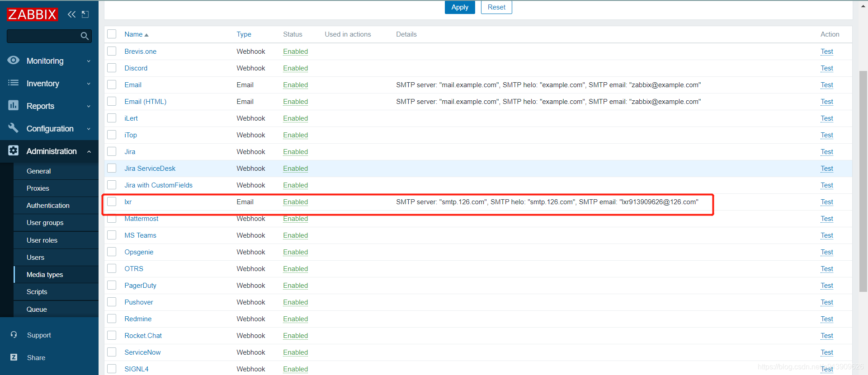Collapse the Administration menu chevron

coord(89,151)
